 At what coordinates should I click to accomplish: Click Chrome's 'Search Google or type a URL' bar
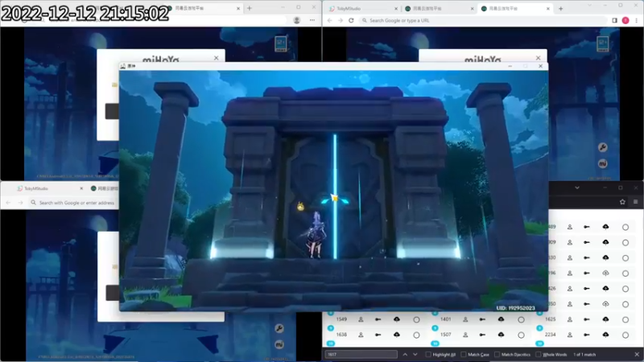click(482, 20)
